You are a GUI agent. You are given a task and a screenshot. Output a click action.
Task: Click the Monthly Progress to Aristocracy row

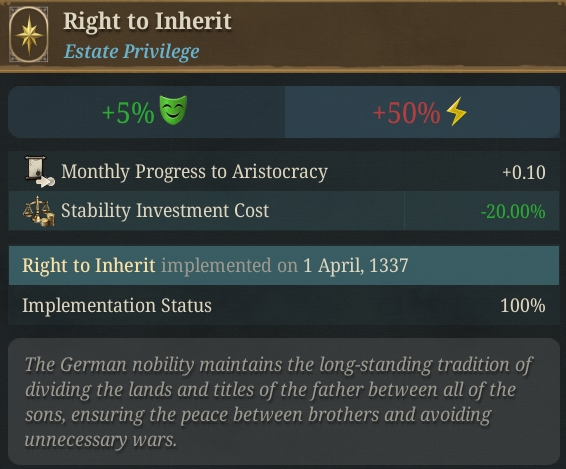284,171
